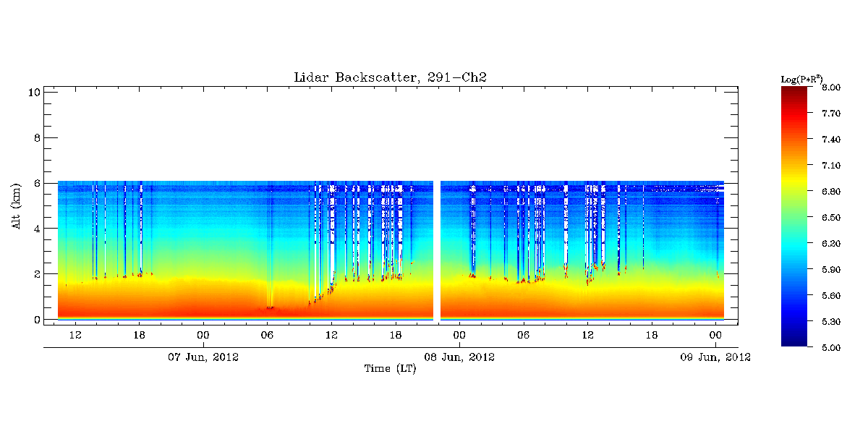The height and width of the screenshot is (434, 868).
Task: Click the colorbar value "5.00"
Action: click(831, 348)
